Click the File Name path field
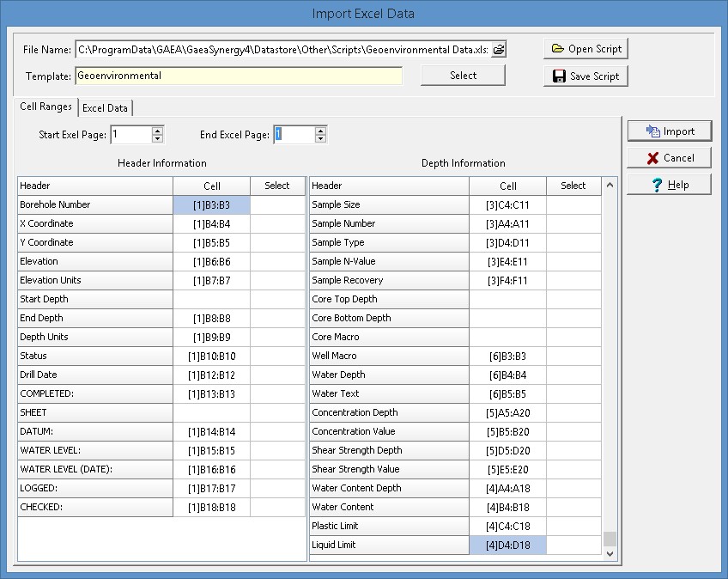The image size is (728, 579). click(282, 50)
